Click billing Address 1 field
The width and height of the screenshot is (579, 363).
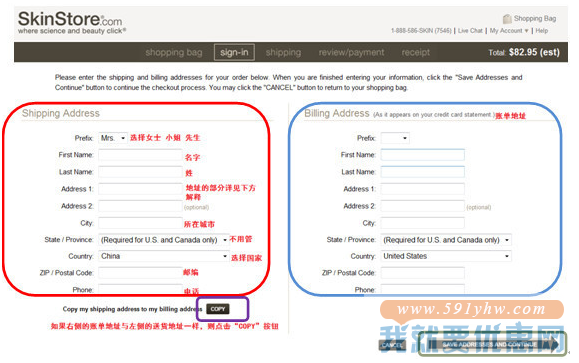click(x=423, y=189)
